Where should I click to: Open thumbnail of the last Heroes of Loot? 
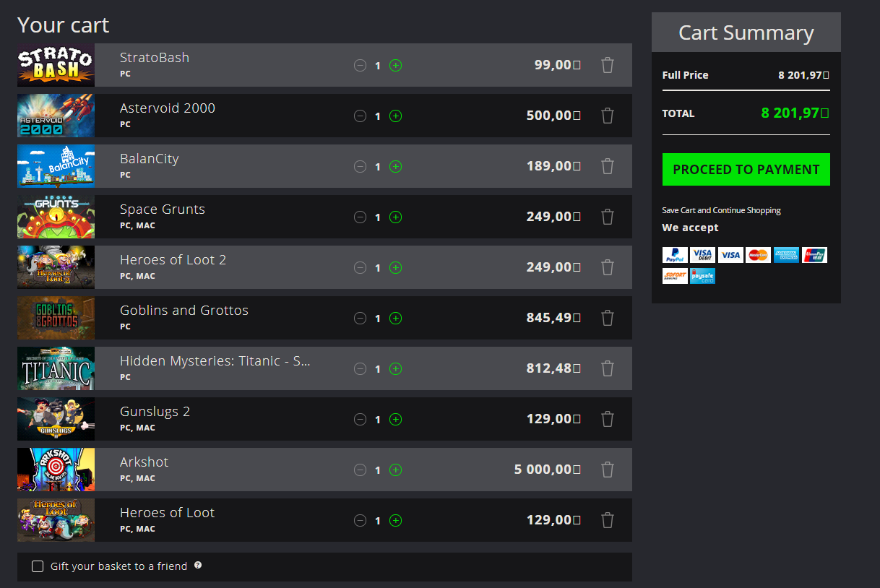56,520
